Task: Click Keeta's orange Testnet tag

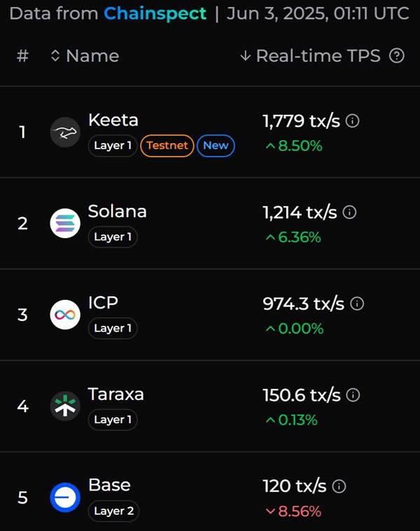Action: (167, 146)
